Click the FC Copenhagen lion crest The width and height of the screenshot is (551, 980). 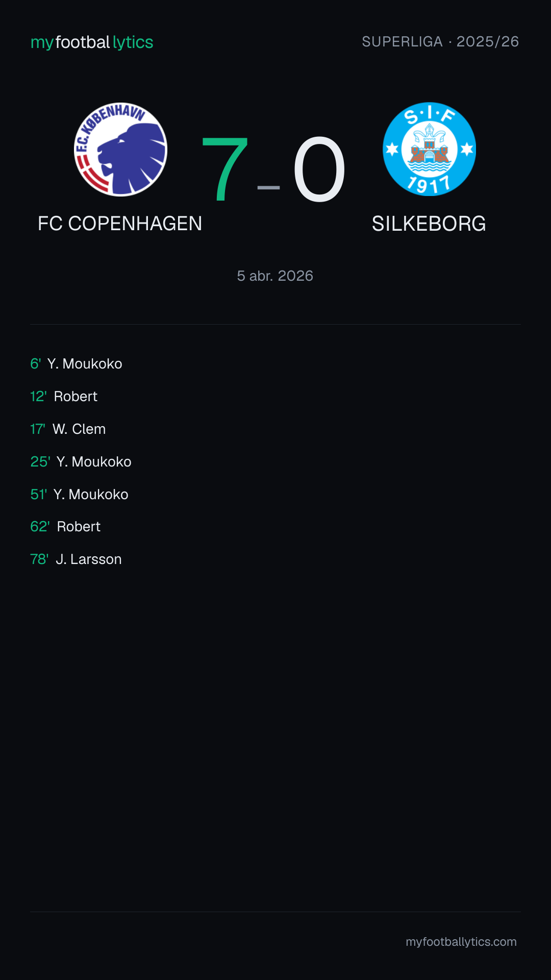(120, 150)
